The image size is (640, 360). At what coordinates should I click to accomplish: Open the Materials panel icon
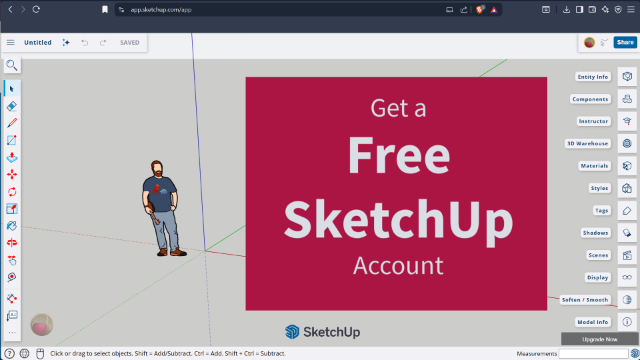click(x=627, y=166)
